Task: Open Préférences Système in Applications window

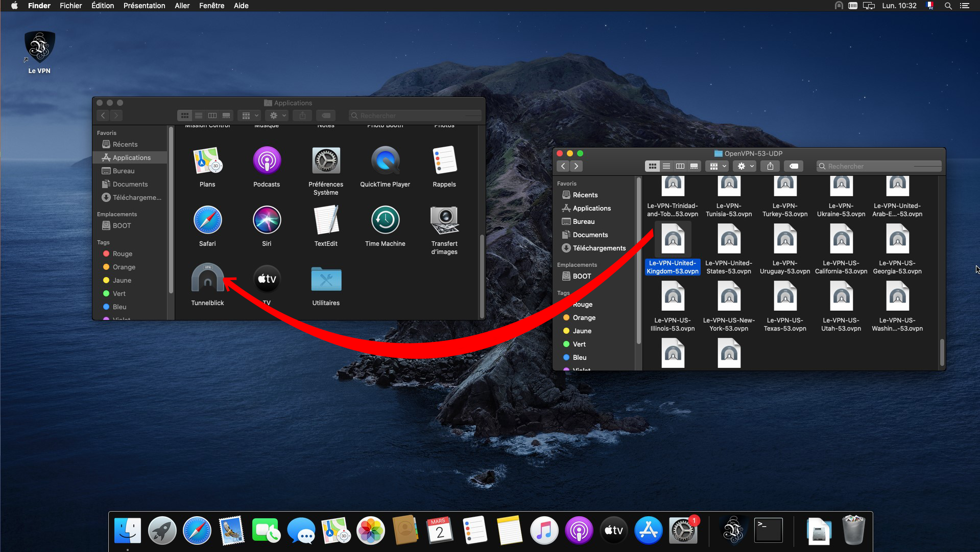Action: click(326, 160)
